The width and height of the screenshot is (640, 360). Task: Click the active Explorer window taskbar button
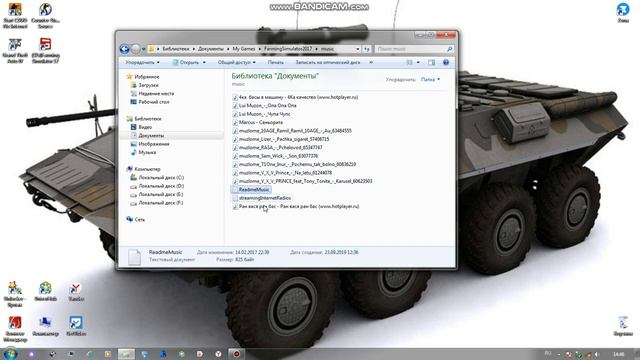pyautogui.click(x=126, y=354)
